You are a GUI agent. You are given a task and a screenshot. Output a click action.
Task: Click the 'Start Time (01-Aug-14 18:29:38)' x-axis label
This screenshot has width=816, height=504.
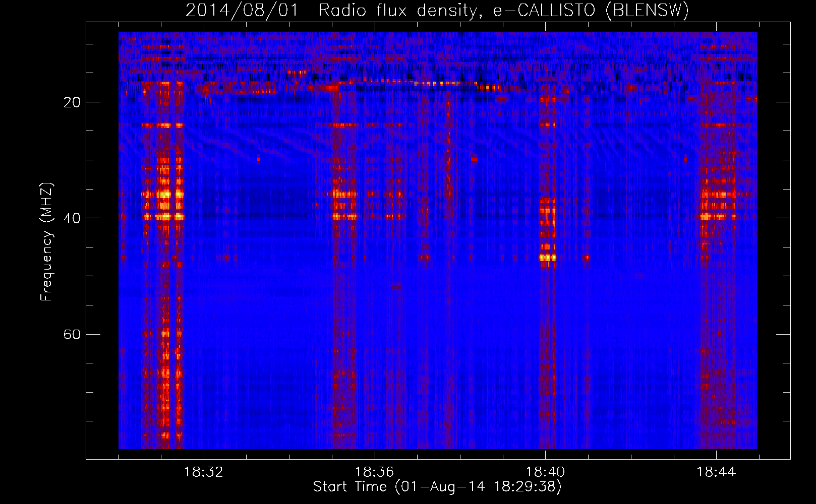437,487
